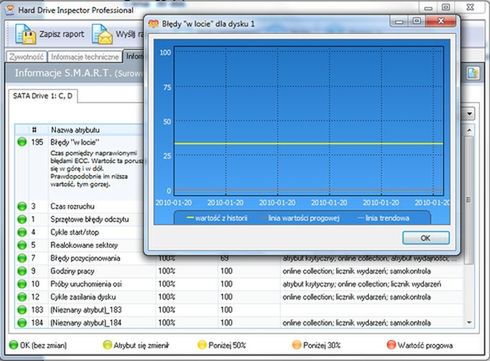
Task: Click the OK button in the graph dialog
Action: point(426,238)
